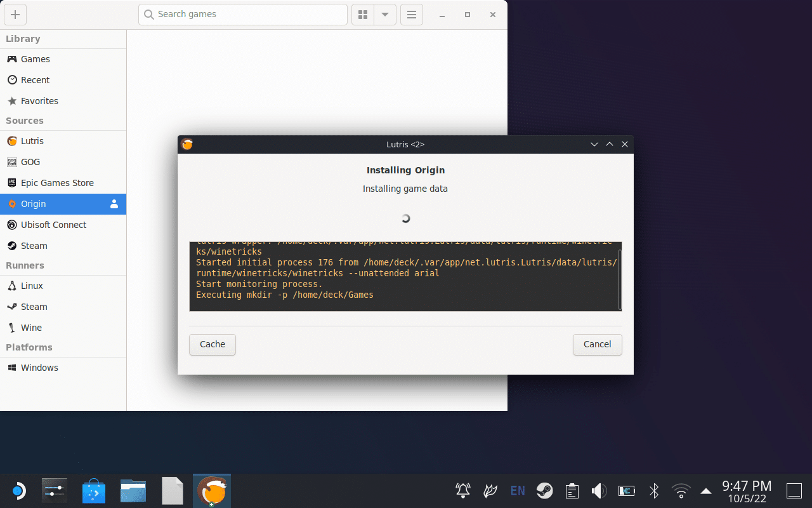Image resolution: width=812 pixels, height=508 pixels.
Task: Select the Wine runner
Action: click(63, 328)
